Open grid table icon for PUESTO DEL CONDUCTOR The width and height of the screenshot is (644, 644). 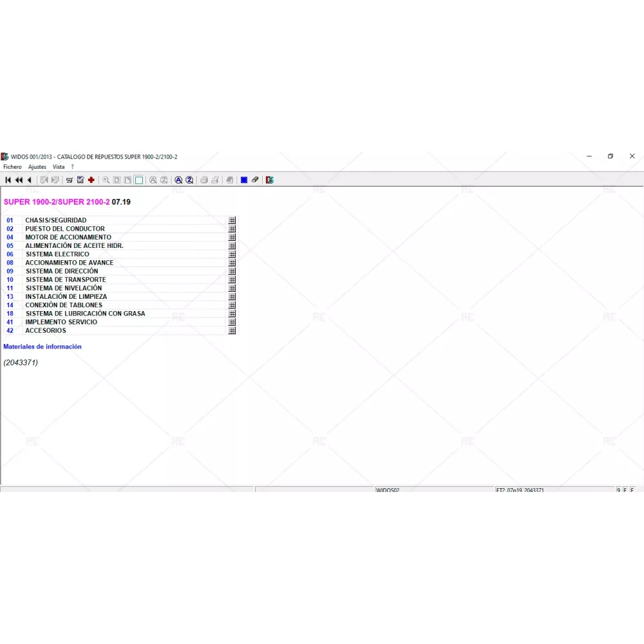click(x=232, y=229)
